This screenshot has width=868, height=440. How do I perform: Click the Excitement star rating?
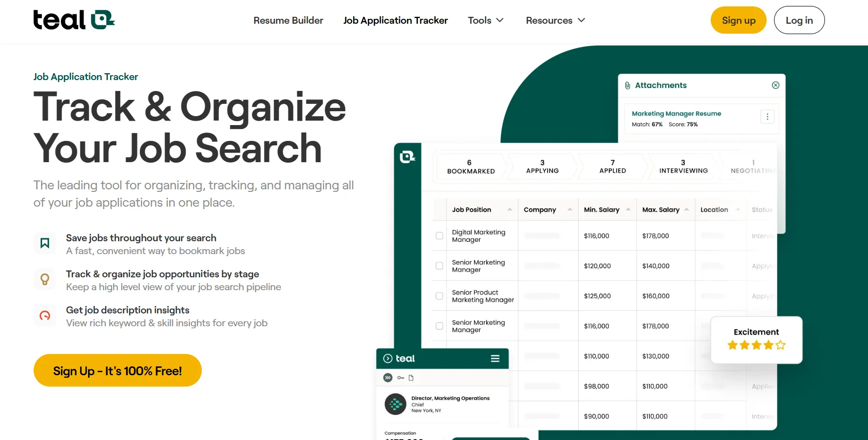click(x=756, y=345)
